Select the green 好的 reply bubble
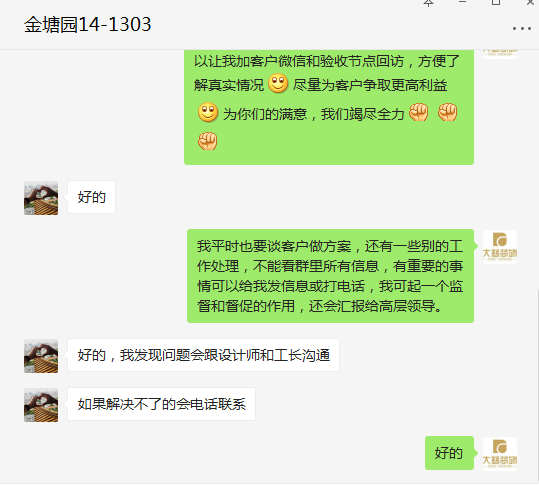Image resolution: width=539 pixels, height=486 pixels. click(x=449, y=453)
